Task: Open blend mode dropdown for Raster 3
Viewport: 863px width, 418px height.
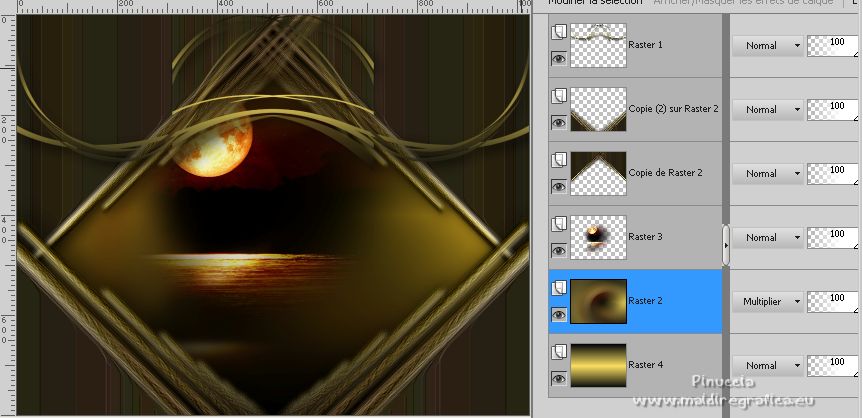Action: click(x=767, y=237)
